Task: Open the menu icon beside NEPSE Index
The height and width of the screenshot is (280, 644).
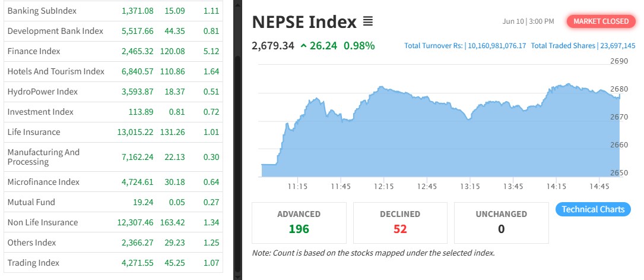Action: [368, 22]
